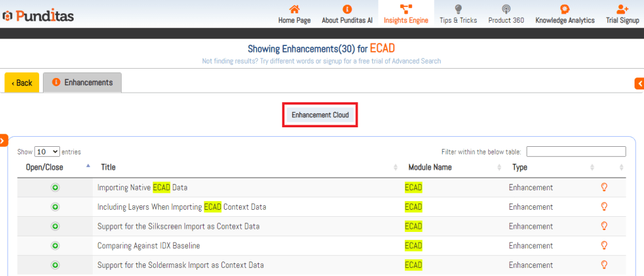Image resolution: width=644 pixels, height=276 pixels.
Task: Click lightbulb icon for Importing Native ECAD Data
Action: pyautogui.click(x=604, y=187)
